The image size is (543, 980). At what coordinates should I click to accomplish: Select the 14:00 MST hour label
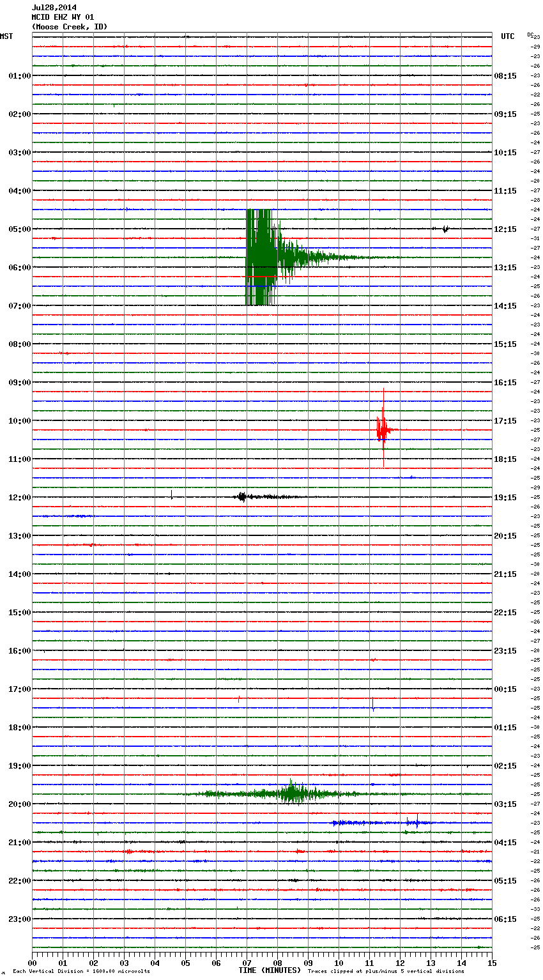click(20, 574)
